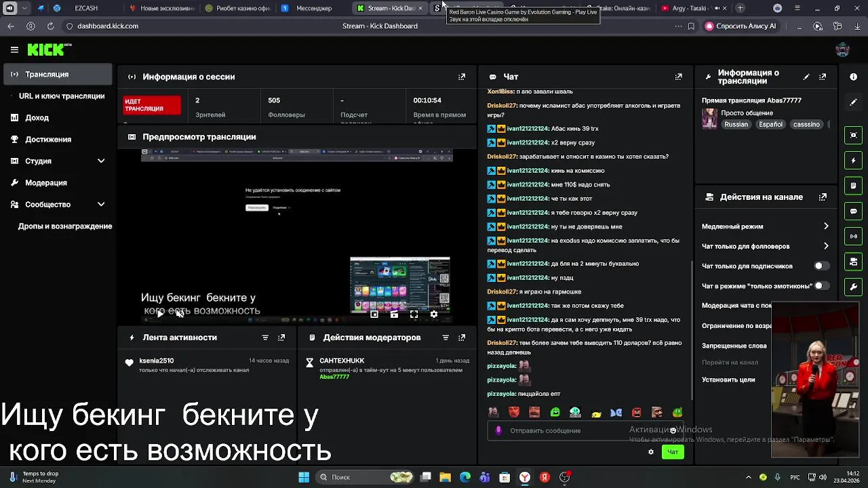Reload the page in the browser toolbar
Viewport: 868px width, 488px height.
click(50, 26)
